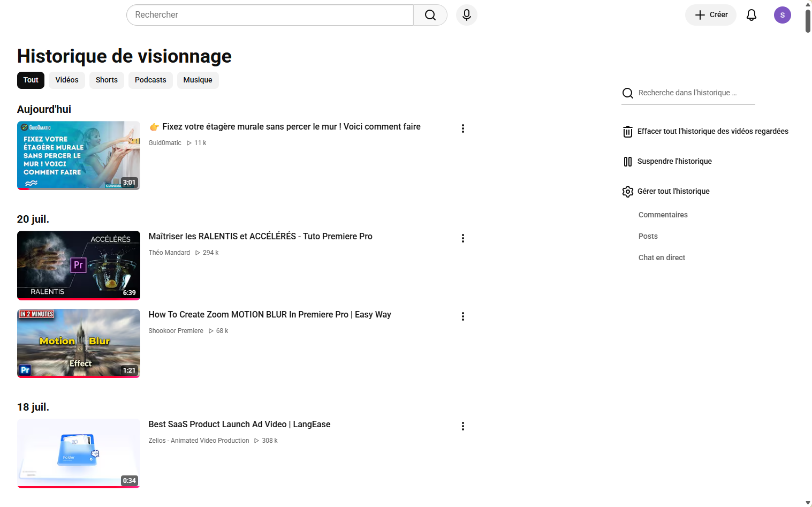Click Effacer tout l'historique des vidéos regardées
Viewport: 812px width, 507px height.
(x=713, y=131)
